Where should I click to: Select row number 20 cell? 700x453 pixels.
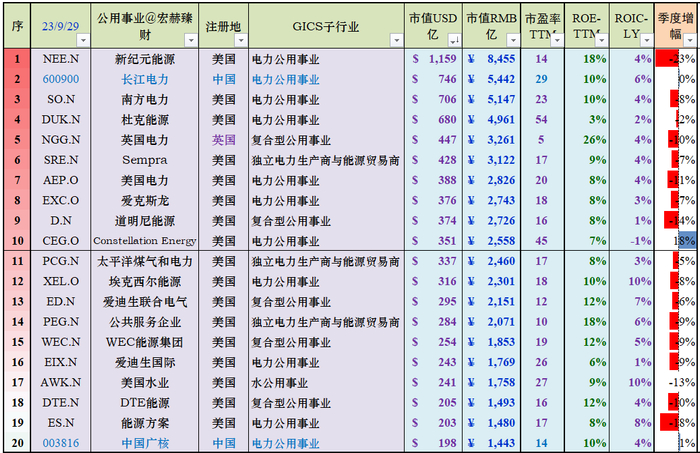click(x=17, y=443)
